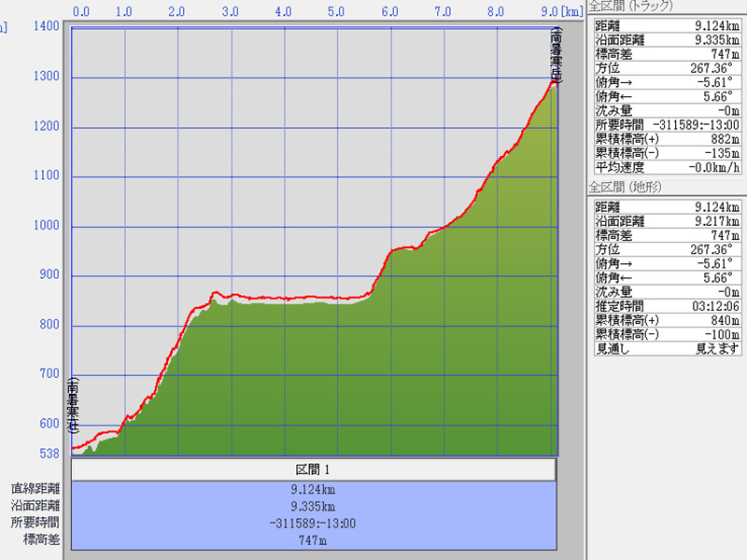Select track 累積標高(+) 882m row

667,139
